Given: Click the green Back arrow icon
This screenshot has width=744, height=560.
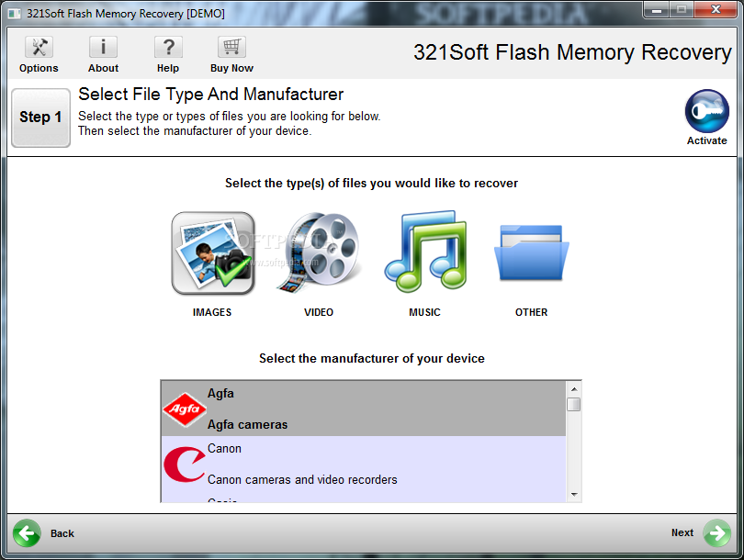Looking at the screenshot, I should click(27, 533).
